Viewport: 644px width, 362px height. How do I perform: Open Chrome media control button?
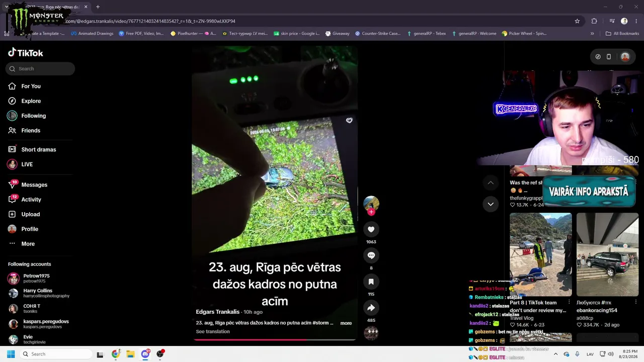(x=612, y=21)
